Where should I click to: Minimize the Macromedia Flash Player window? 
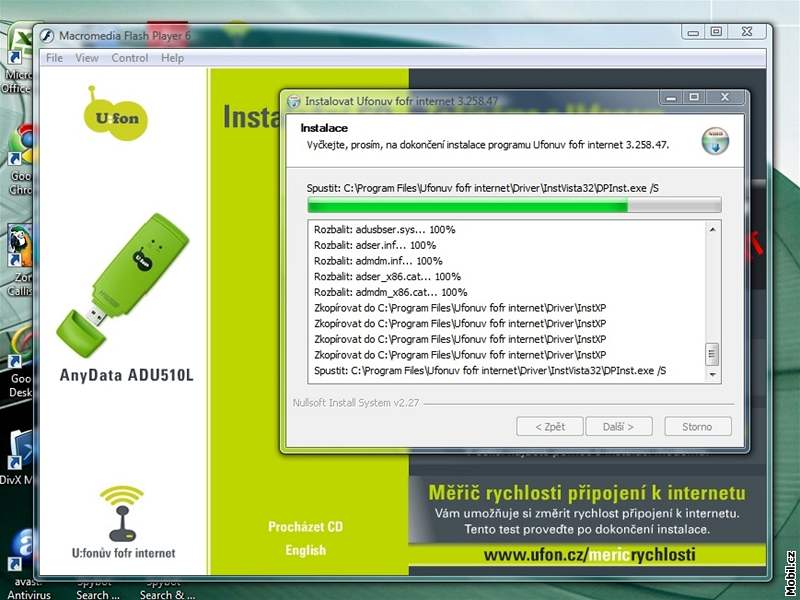coord(693,32)
